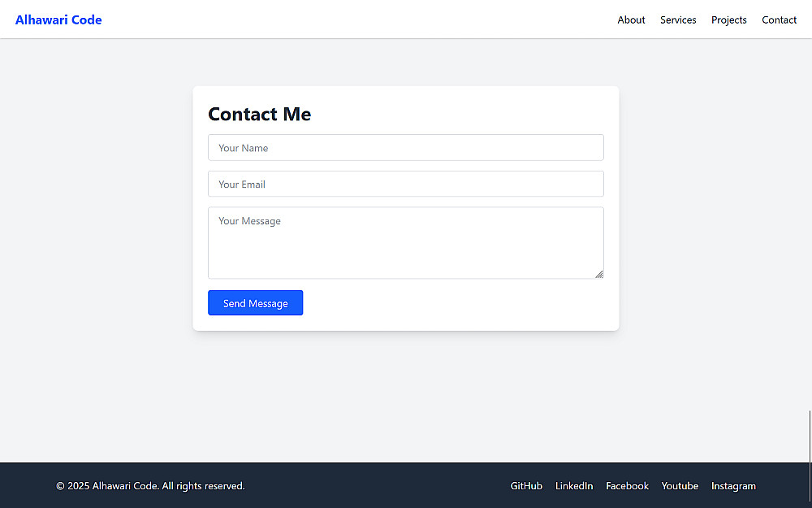Go to Services in the navbar
This screenshot has width=812, height=508.
click(678, 20)
